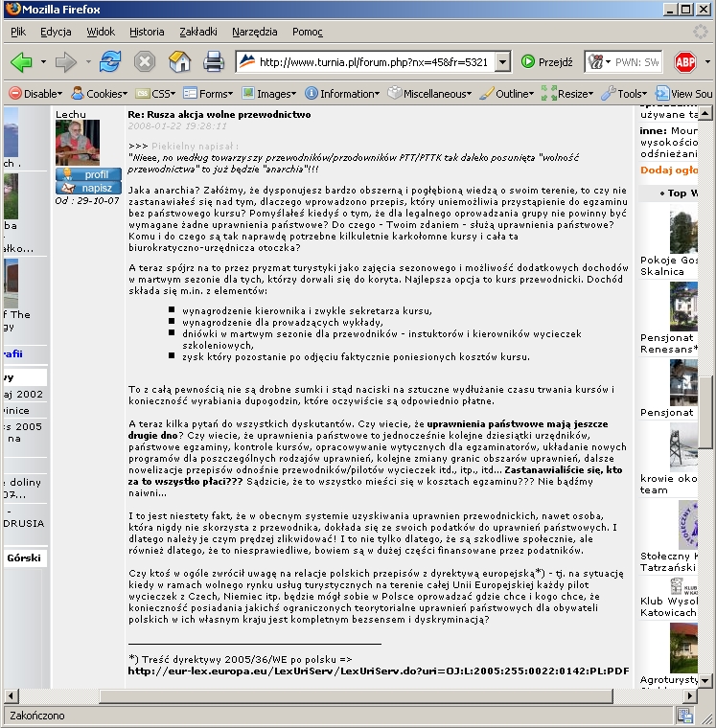716x728 pixels.
Task: Click the PWN search field
Action: point(636,61)
